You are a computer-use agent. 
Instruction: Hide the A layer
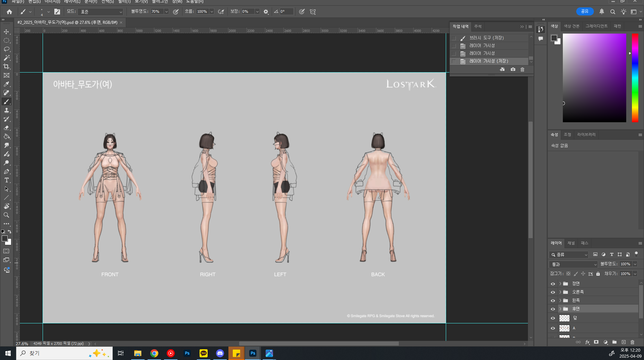coord(553,328)
